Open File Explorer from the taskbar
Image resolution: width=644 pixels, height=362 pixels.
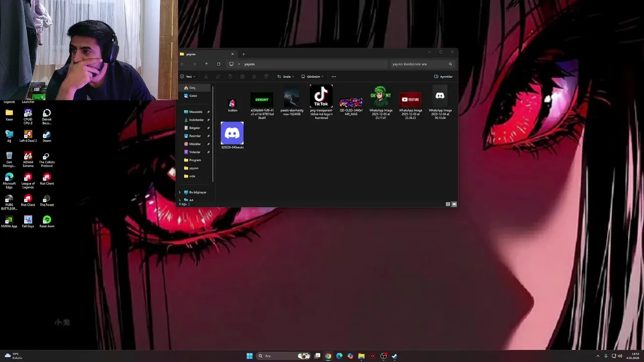(361, 356)
